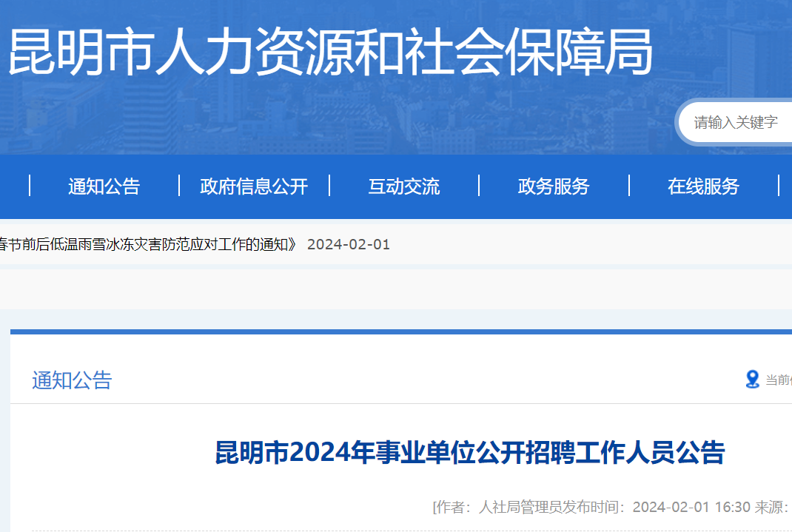Click the blue location pin icon
The height and width of the screenshot is (532, 792).
pos(752,380)
